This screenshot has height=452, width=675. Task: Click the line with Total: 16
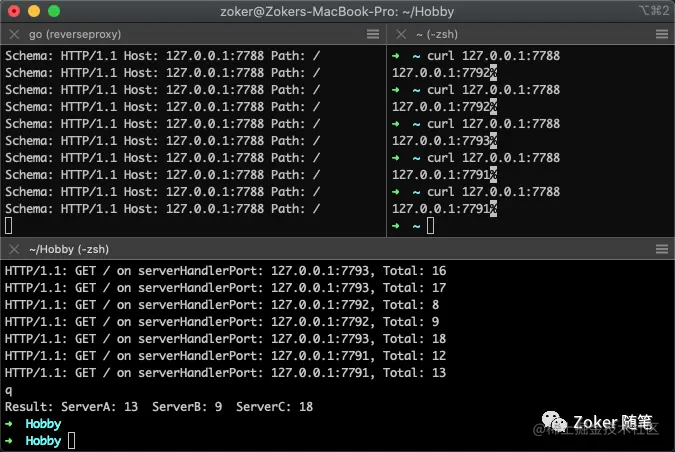click(226, 271)
